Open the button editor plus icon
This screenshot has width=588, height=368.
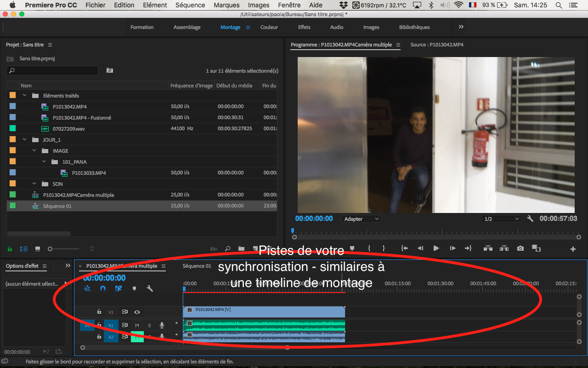click(x=573, y=249)
